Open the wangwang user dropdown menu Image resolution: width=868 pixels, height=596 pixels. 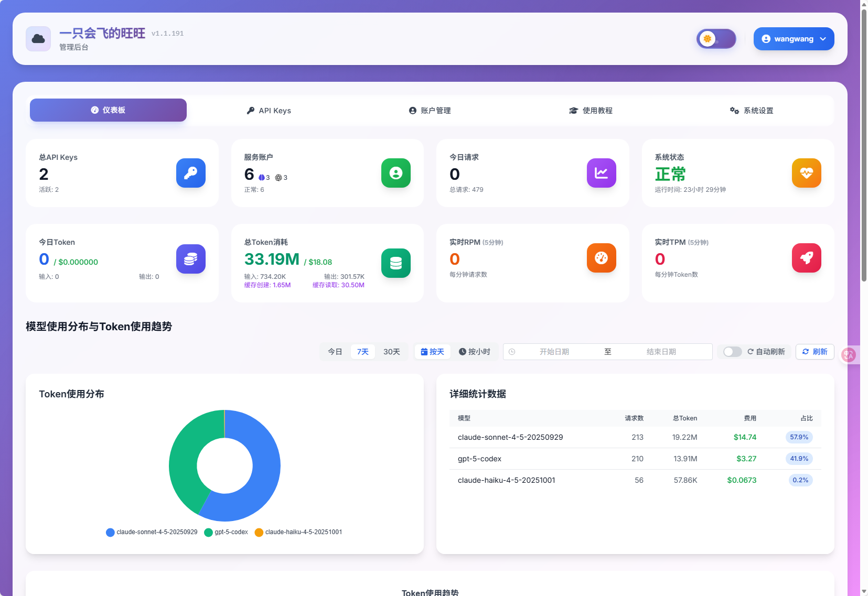point(794,39)
